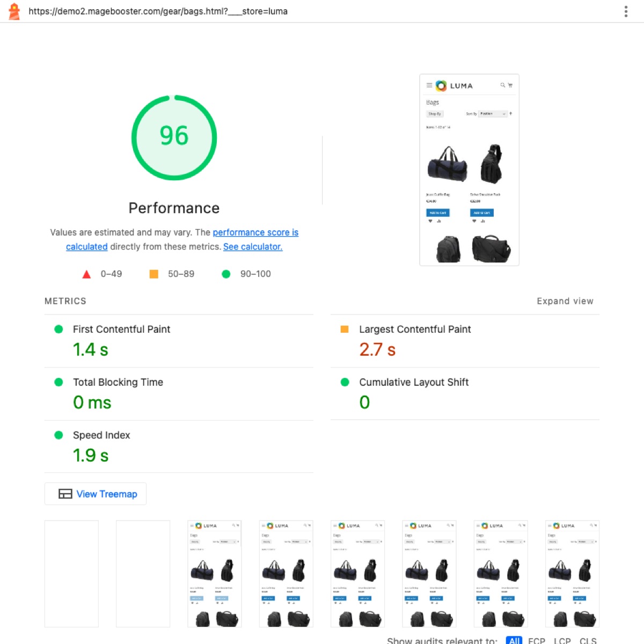The width and height of the screenshot is (644, 644).
Task: Open the three-dot tools menu
Action: 626,11
